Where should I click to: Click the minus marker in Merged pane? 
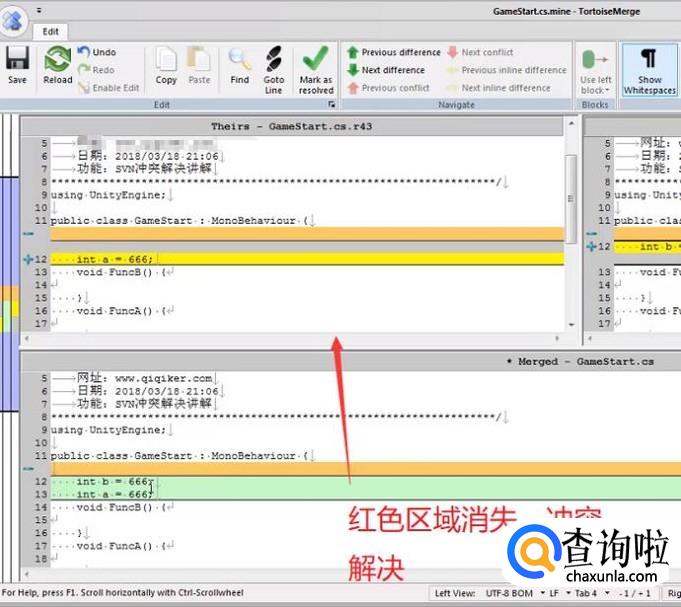click(28, 468)
